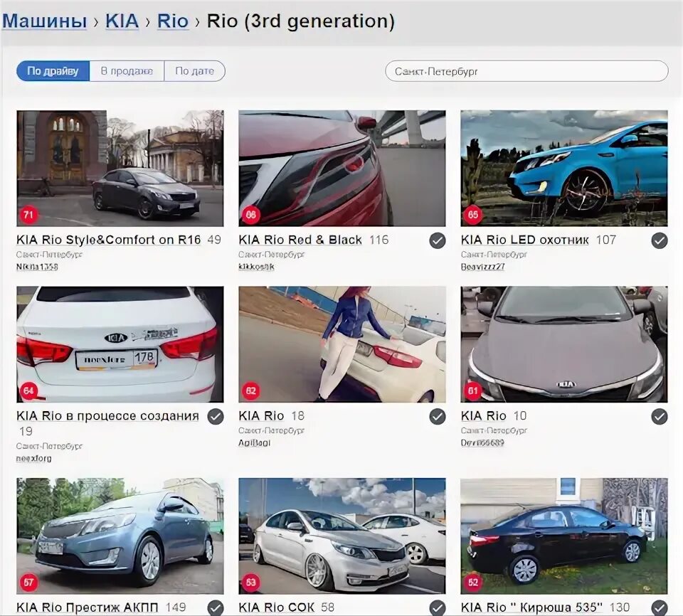Viewport: 683px width, 616px height.
Task: Open the owner profile under KIA Rio 18
Action: coord(255,442)
